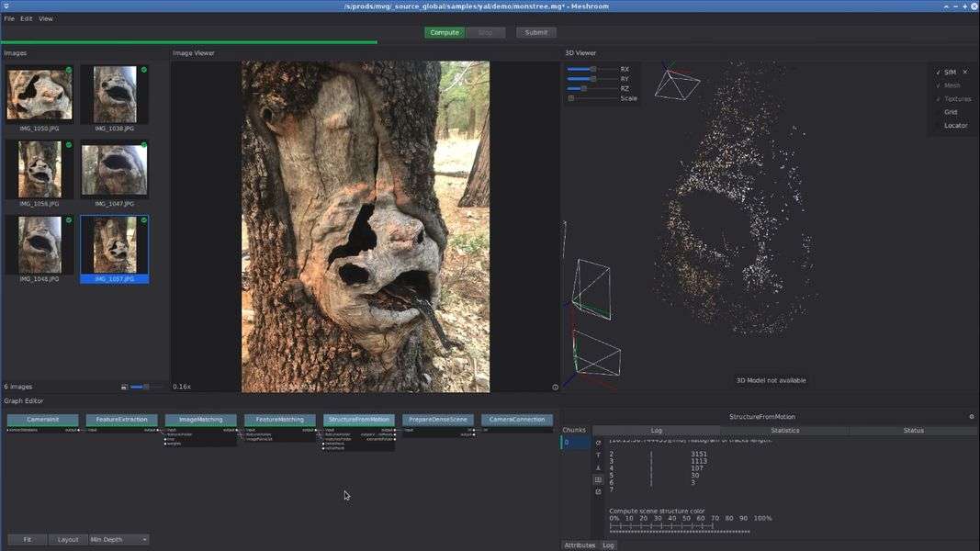Screen dimensions: 980x551
Task: Click the StructureFromMotion node settings gear icon
Action: [972, 417]
